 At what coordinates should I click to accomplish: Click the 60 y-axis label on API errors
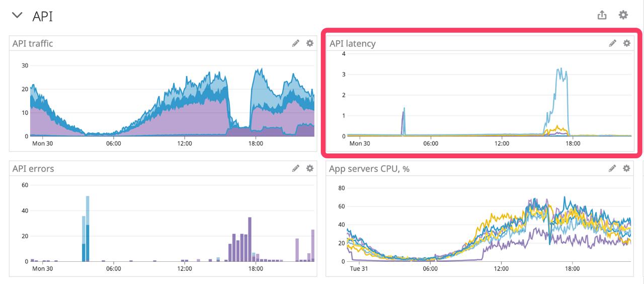(25, 185)
